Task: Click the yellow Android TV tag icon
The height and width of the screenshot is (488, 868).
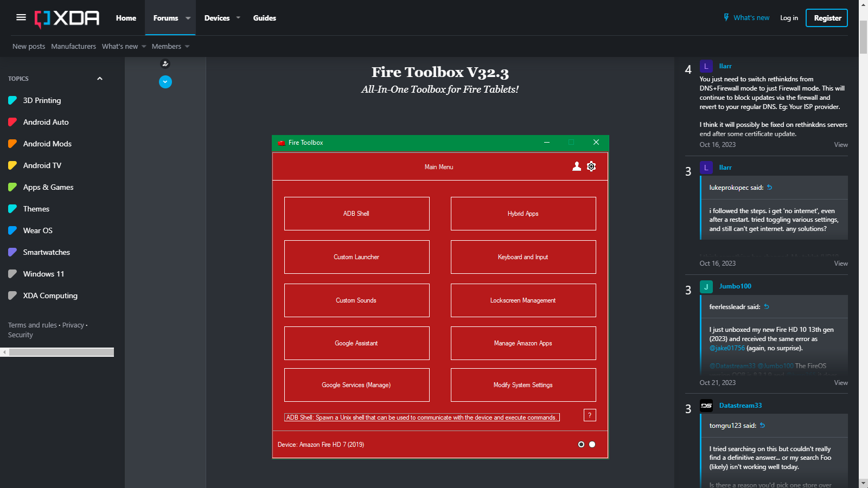Action: (x=12, y=165)
